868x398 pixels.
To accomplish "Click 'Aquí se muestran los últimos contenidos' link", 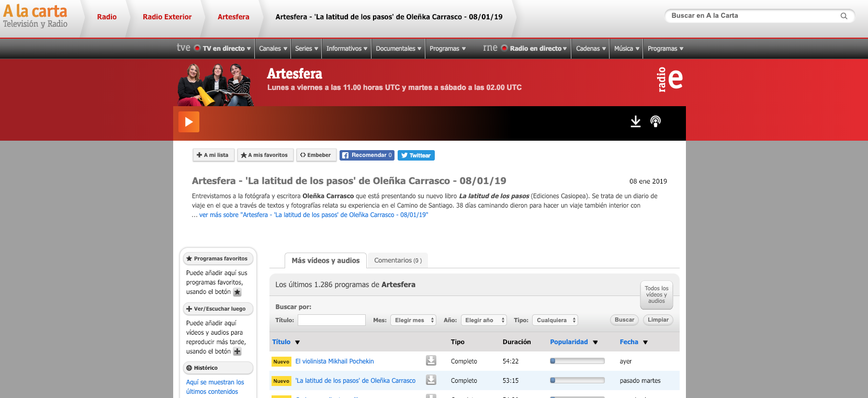I will (x=215, y=387).
